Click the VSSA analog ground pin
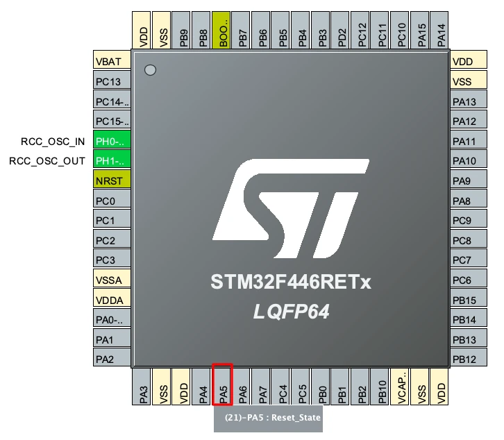The width and height of the screenshot is (504, 440). pos(112,278)
